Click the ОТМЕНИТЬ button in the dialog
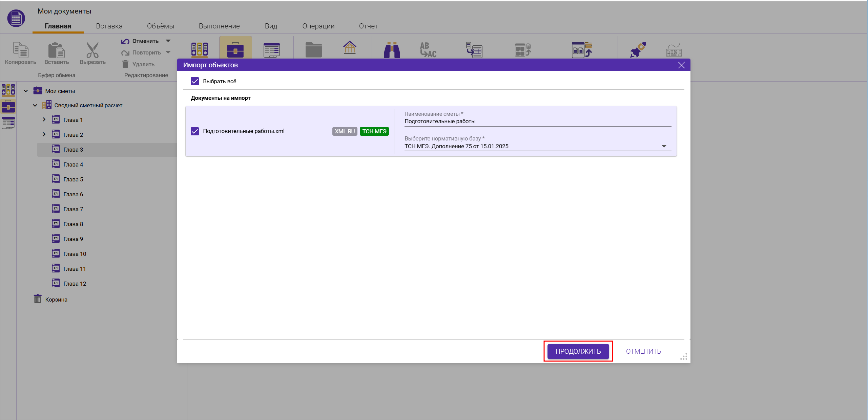This screenshot has height=420, width=868. pyautogui.click(x=643, y=351)
